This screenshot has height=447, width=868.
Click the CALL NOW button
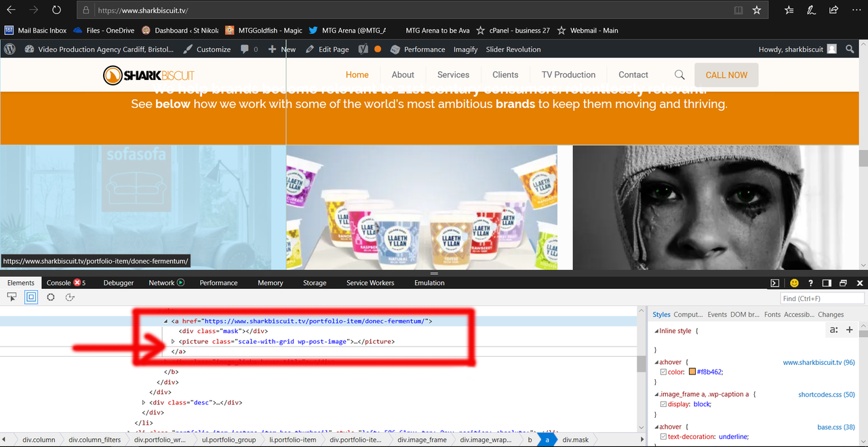pyautogui.click(x=726, y=75)
